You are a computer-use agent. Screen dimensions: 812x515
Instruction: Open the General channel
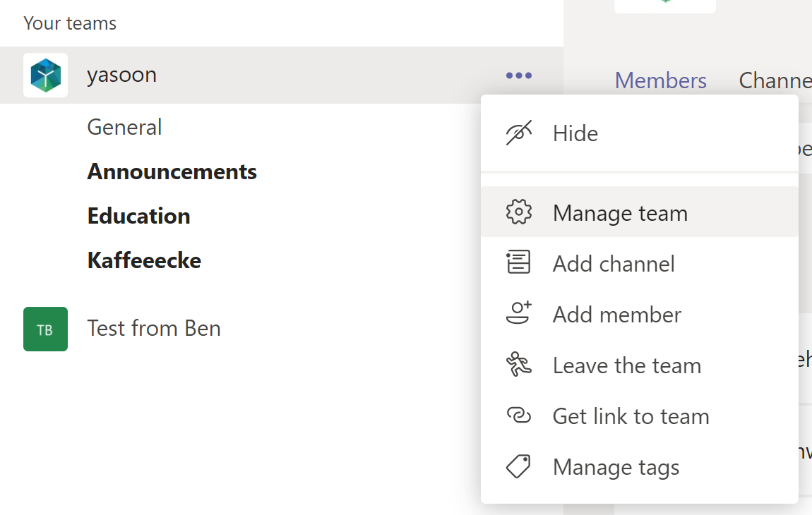click(124, 127)
